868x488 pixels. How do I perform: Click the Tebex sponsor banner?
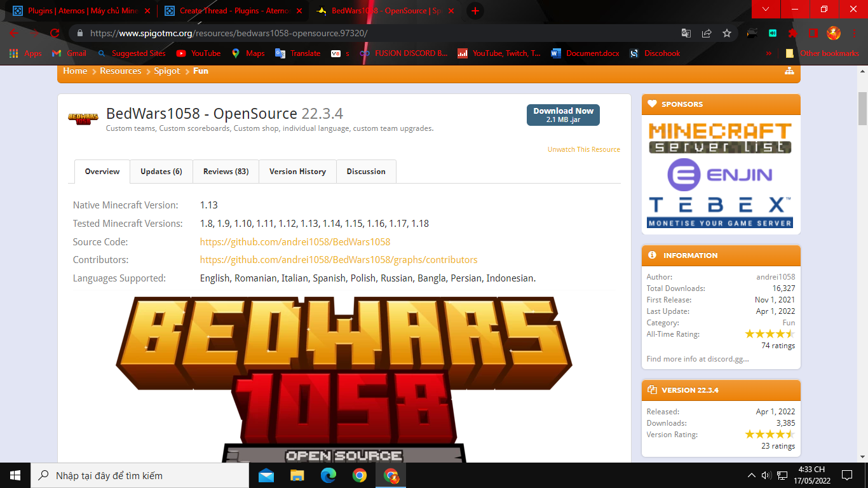(721, 212)
